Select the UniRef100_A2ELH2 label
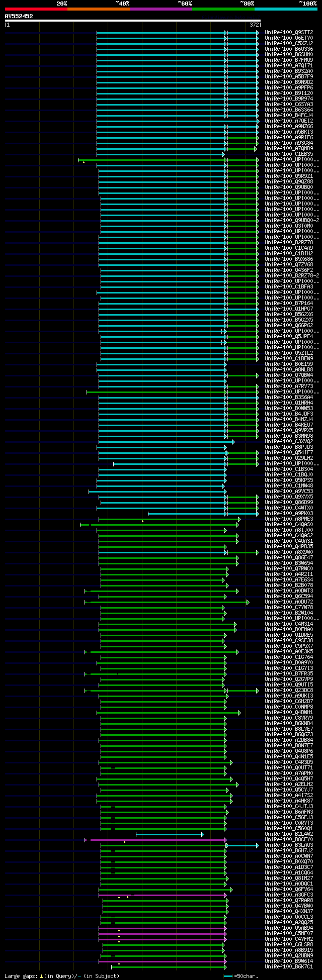Image resolution: width=322 pixels, height=980 pixels. point(289,784)
